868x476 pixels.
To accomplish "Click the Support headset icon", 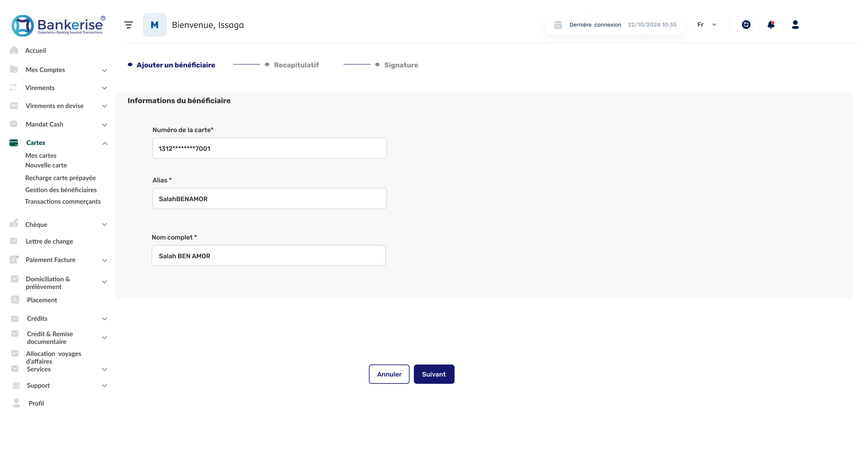I will (x=16, y=386).
